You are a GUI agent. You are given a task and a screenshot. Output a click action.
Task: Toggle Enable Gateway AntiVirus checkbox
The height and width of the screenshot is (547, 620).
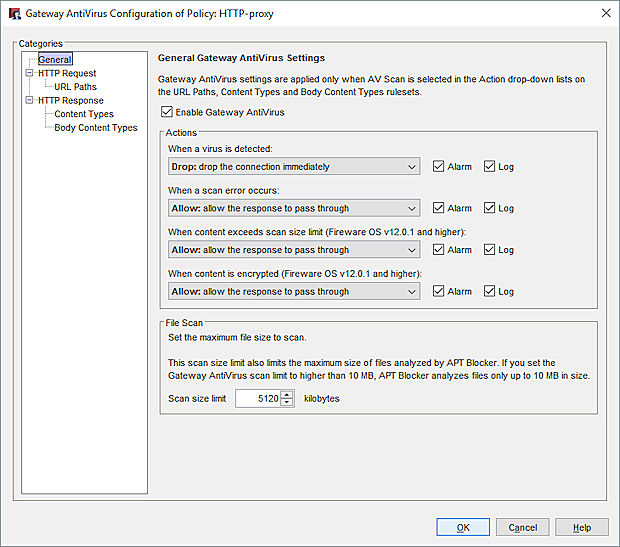pyautogui.click(x=167, y=113)
